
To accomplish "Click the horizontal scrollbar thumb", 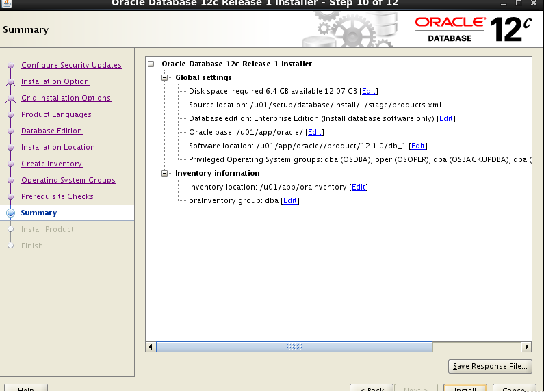I will [294, 347].
